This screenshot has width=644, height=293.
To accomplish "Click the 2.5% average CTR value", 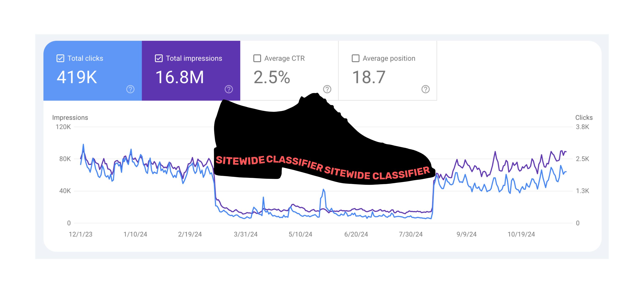I will 272,77.
